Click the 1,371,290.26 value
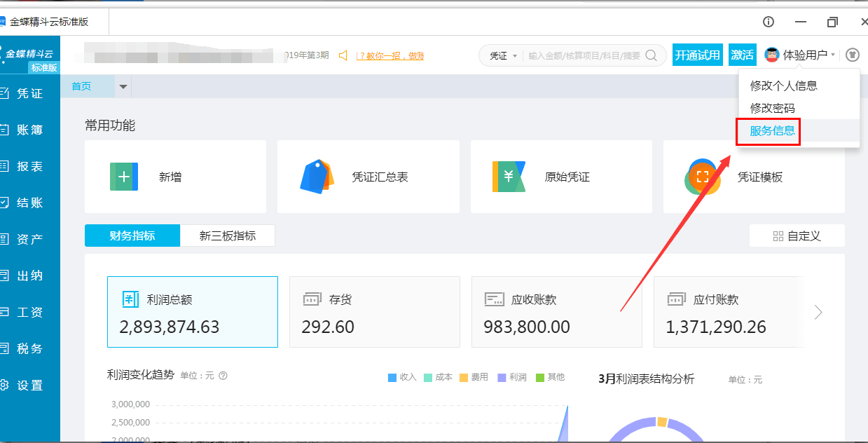The height and width of the screenshot is (443, 868). pyautogui.click(x=716, y=327)
